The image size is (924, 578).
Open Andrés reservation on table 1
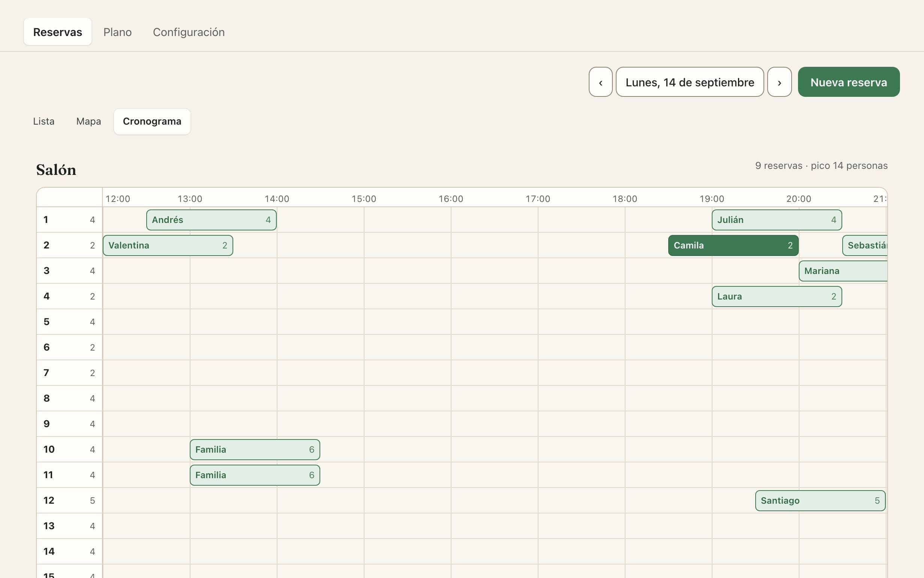211,220
